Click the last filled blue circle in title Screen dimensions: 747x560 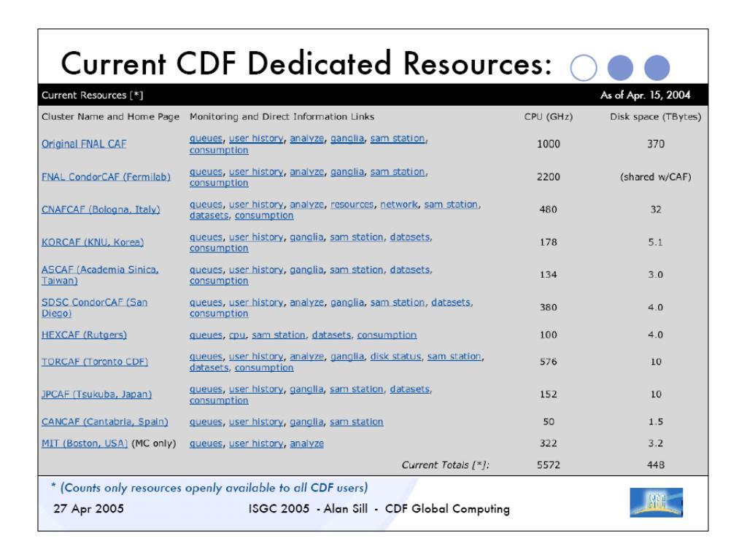[657, 68]
